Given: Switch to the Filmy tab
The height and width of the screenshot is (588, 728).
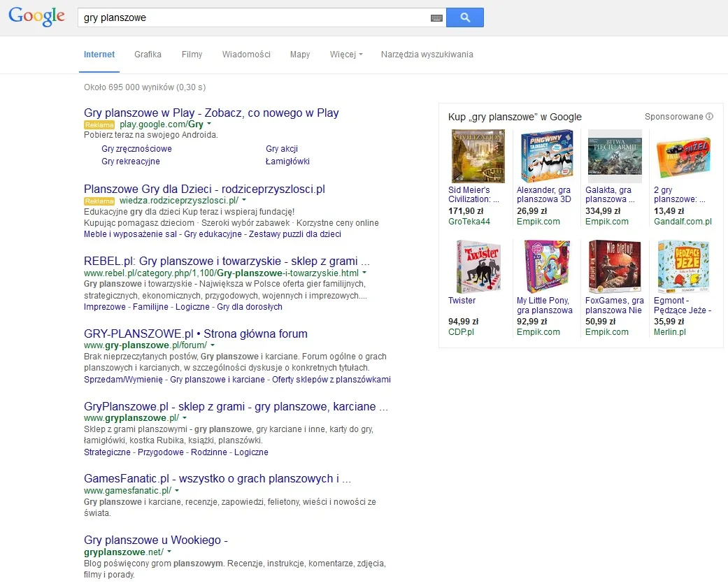Looking at the screenshot, I should (192, 55).
